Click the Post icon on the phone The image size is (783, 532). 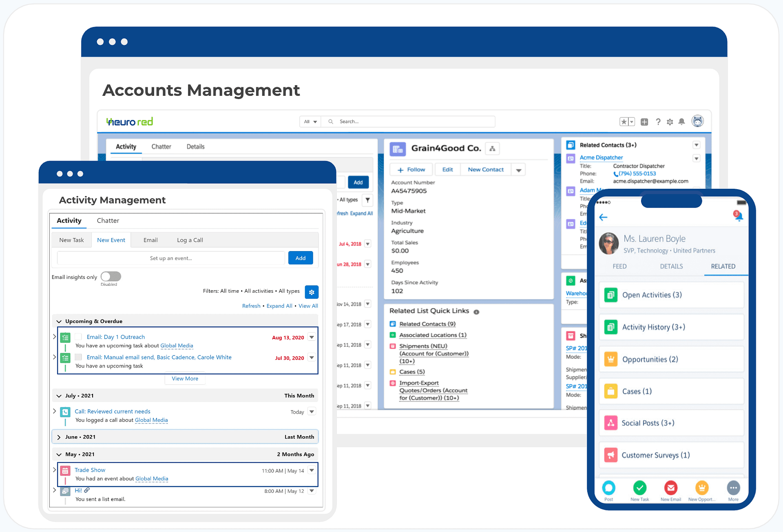click(609, 488)
